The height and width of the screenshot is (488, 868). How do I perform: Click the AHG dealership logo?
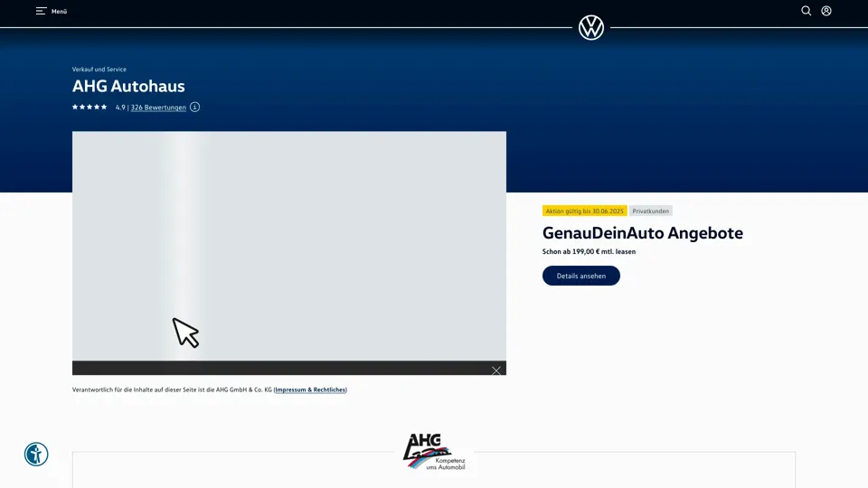click(435, 452)
